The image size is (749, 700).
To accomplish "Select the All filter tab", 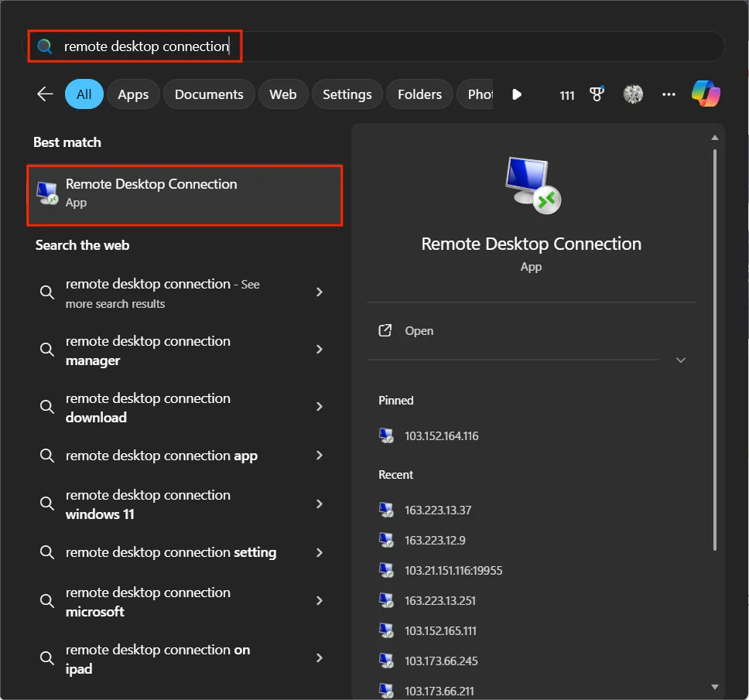I will [x=84, y=94].
